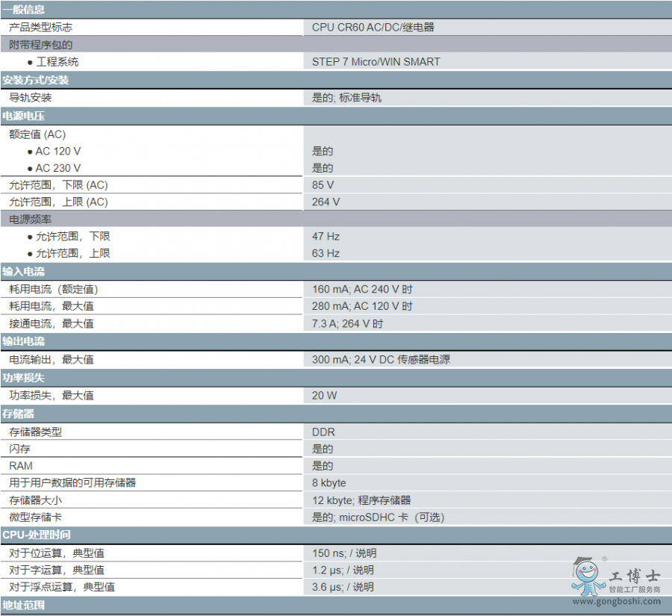This screenshot has width=672, height=616.
Task: Click the 电源频率 bullet '允许范围，上限'
Action: pos(73,253)
